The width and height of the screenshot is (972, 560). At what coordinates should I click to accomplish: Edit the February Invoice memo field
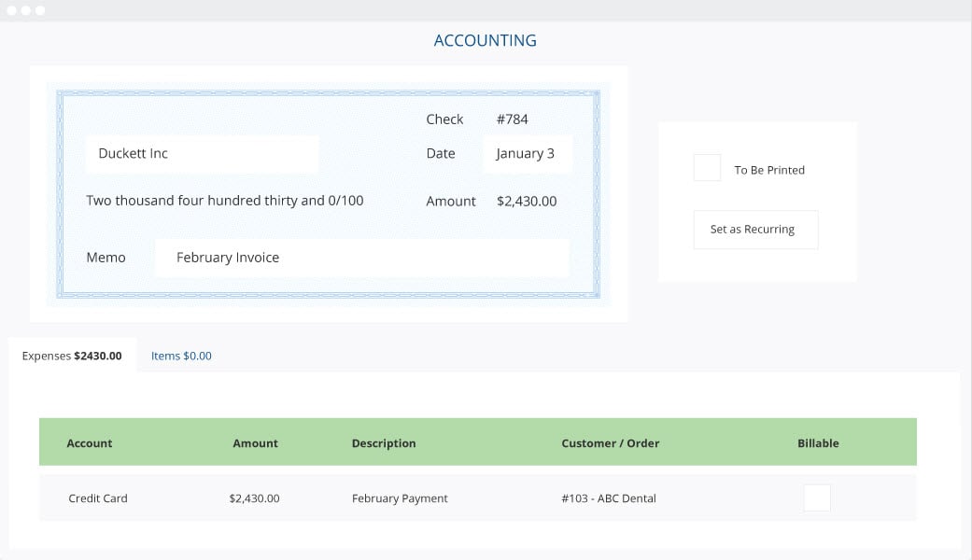pyautogui.click(x=361, y=258)
